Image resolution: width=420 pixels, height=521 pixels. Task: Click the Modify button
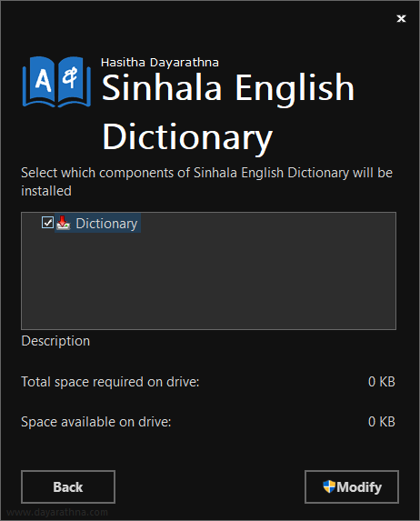352,486
